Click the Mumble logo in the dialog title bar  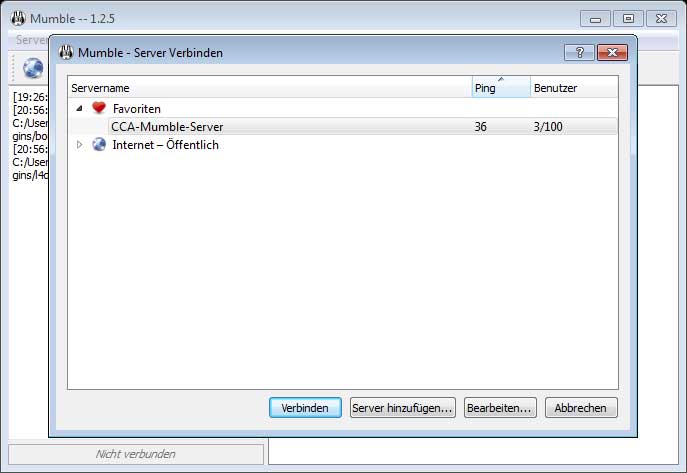[67, 52]
